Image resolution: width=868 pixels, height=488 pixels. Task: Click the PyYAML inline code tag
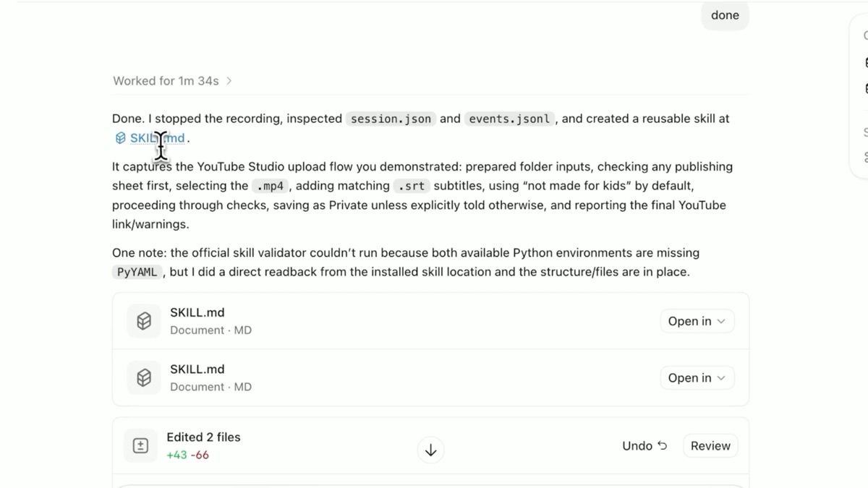click(137, 273)
